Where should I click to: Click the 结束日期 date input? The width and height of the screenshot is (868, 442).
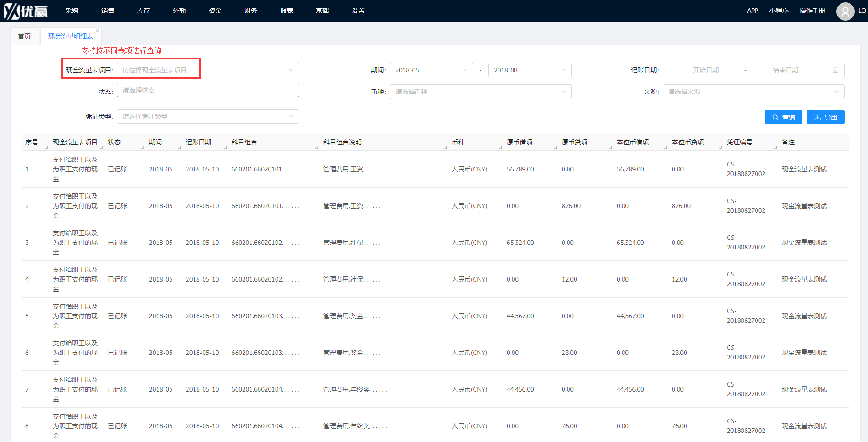click(785, 70)
